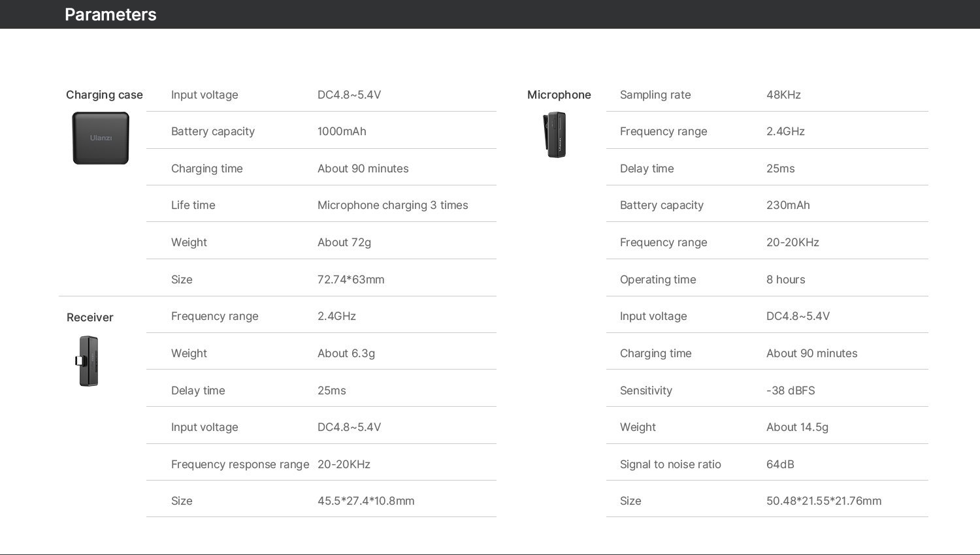Click the Charging case product image
980x555 pixels.
click(x=101, y=138)
